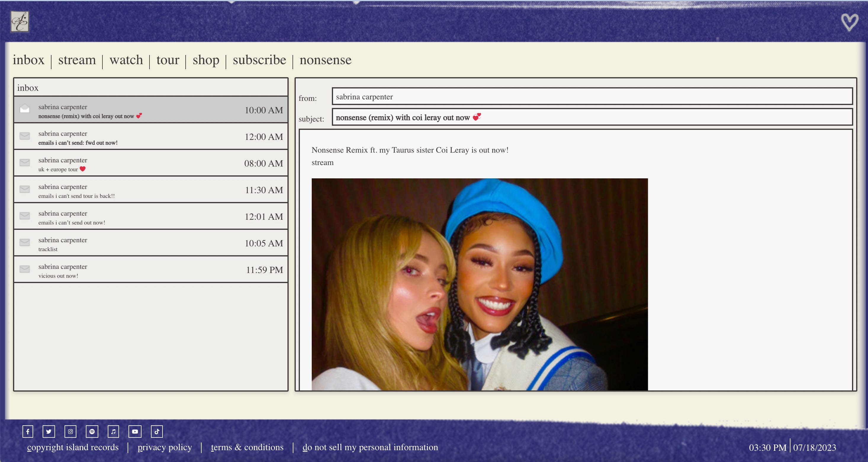
Task: Go to the inbox nav item
Action: [x=29, y=60]
